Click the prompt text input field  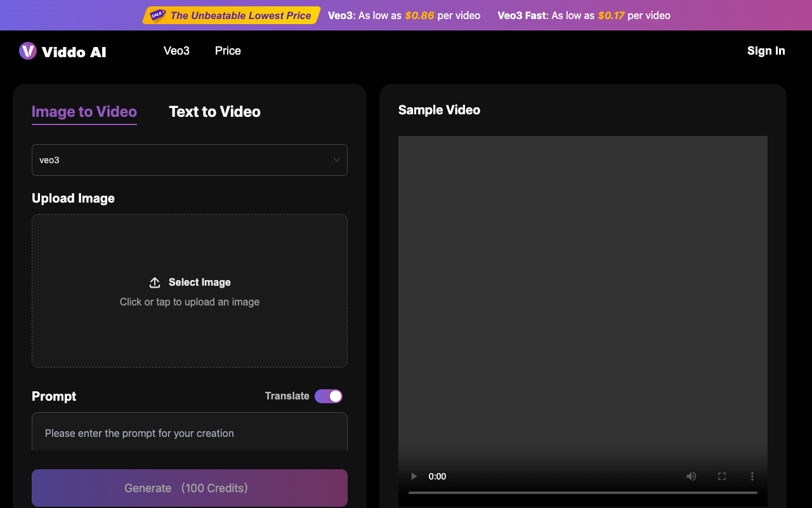[x=190, y=433]
